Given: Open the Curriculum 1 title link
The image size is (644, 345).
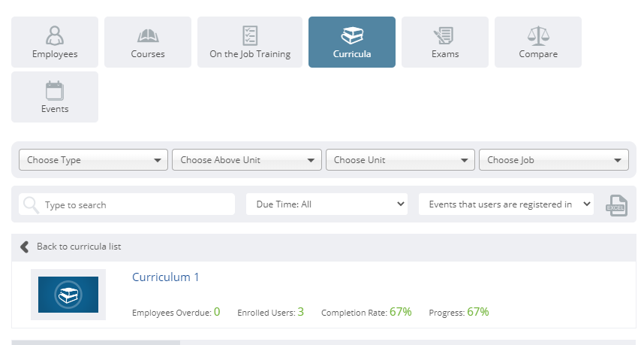Looking at the screenshot, I should click(x=166, y=277).
